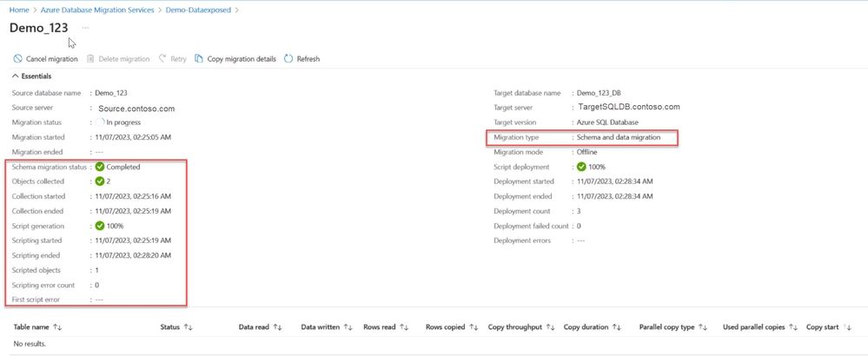This screenshot has height=356, width=868.
Task: Click the Schema migration status green checkmark
Action: pos(100,167)
